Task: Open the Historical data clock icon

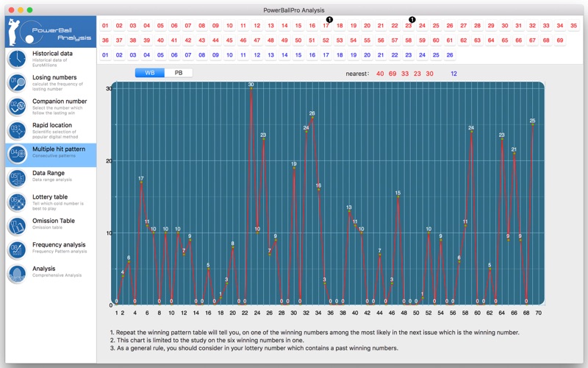Action: [x=17, y=59]
